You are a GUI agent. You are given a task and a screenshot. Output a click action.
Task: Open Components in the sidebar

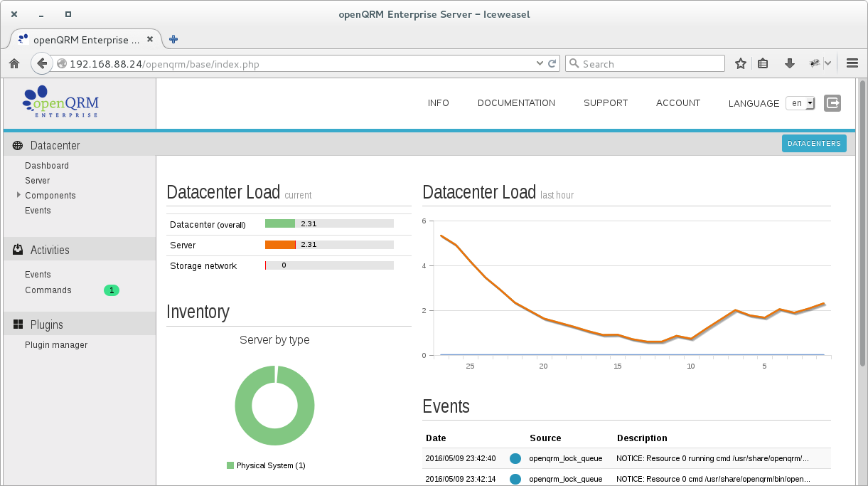click(50, 196)
